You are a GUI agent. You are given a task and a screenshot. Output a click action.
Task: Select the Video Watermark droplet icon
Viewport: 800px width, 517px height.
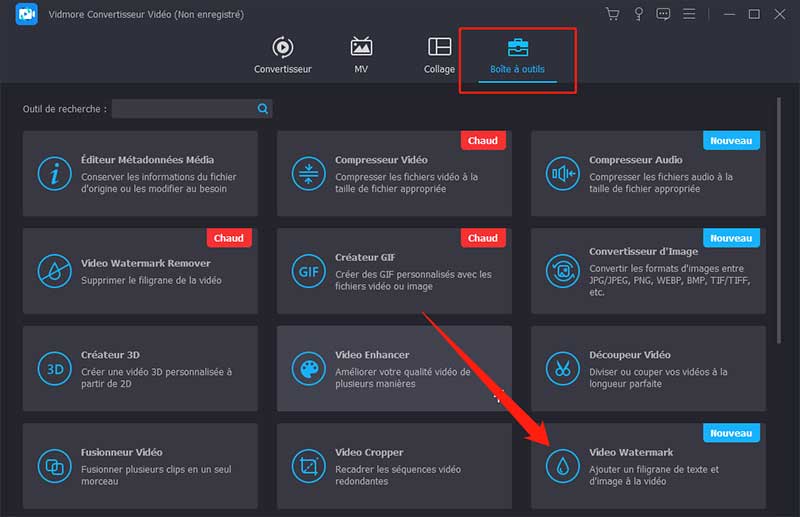click(563, 466)
